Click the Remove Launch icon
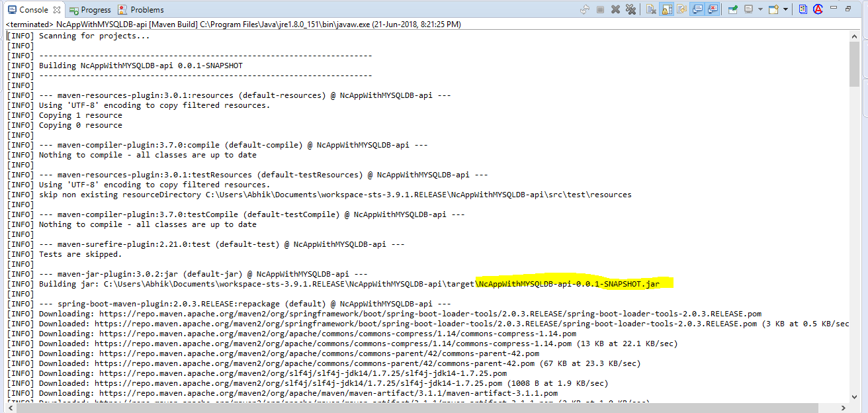 [615, 9]
